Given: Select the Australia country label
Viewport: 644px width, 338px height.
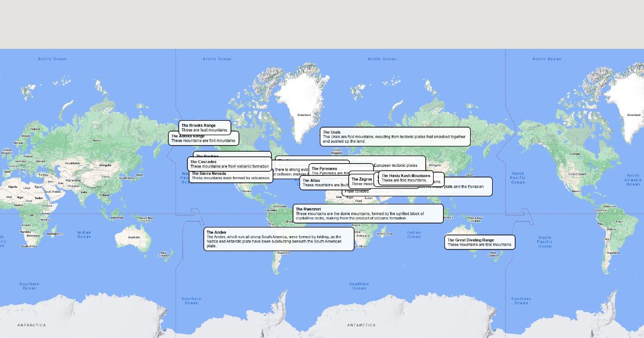Looking at the screenshot, I should pyautogui.click(x=134, y=237).
